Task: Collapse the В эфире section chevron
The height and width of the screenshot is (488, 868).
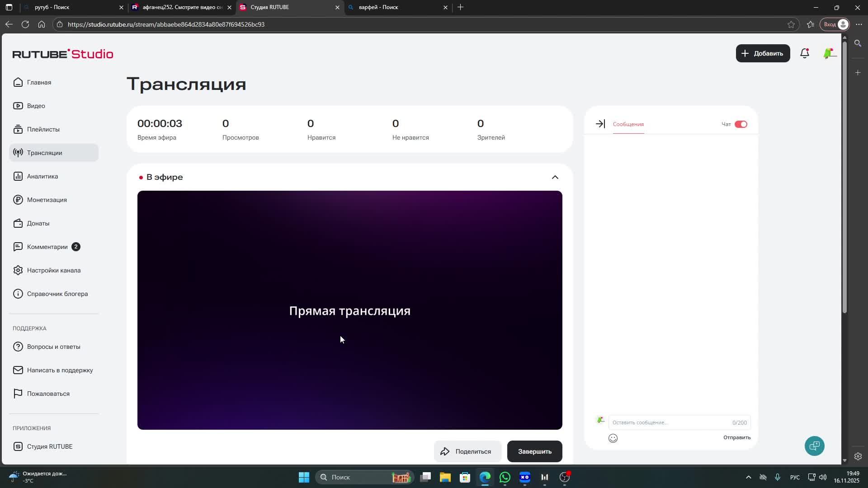Action: point(555,177)
